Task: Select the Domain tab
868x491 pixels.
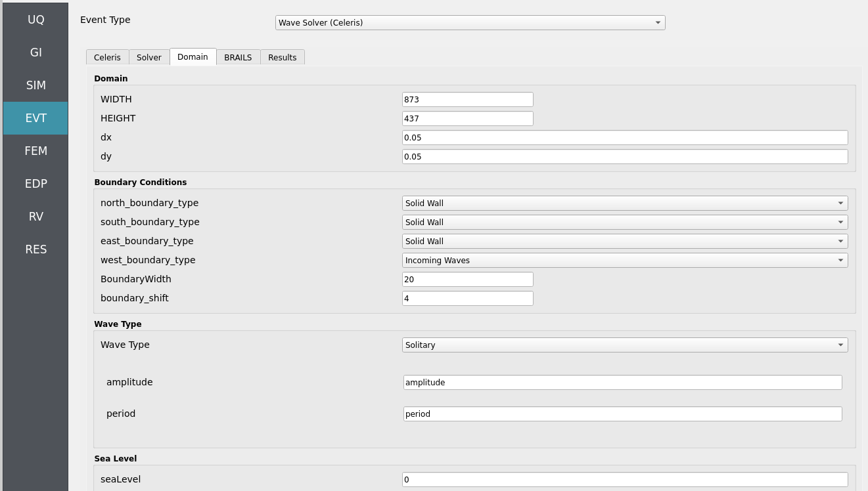Action: click(193, 56)
